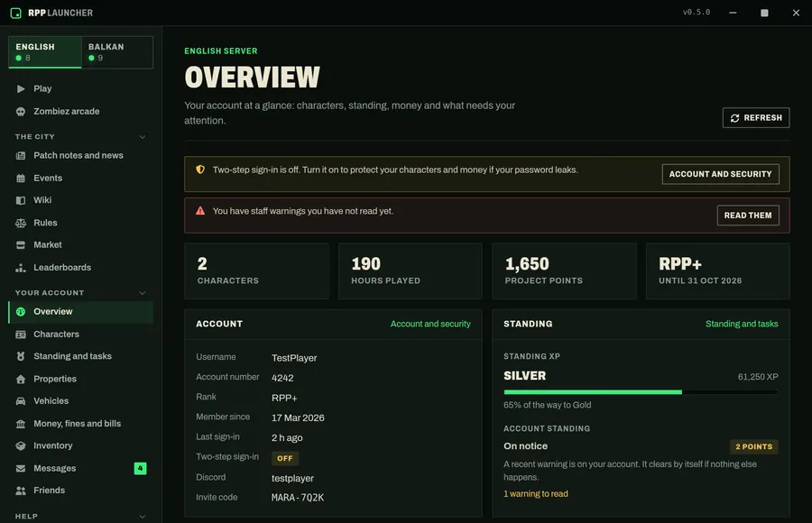Select Overview in Your Account
Screen dimensions: 812x523
81,312
